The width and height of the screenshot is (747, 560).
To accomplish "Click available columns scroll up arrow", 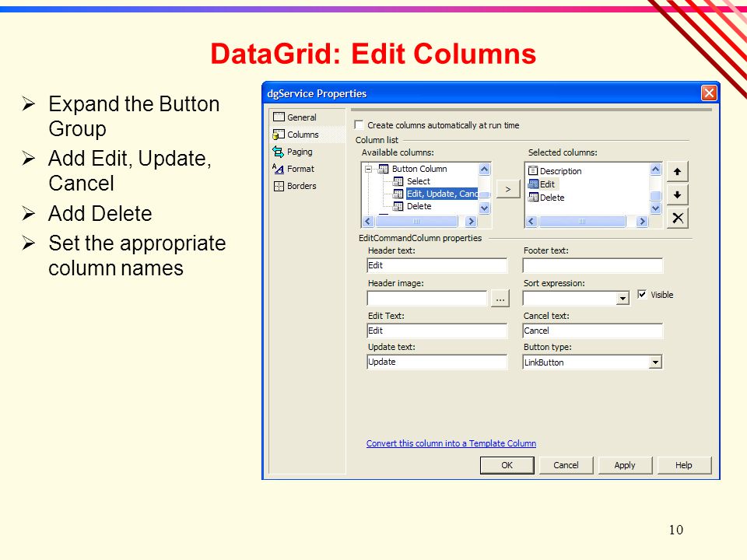I will [485, 169].
